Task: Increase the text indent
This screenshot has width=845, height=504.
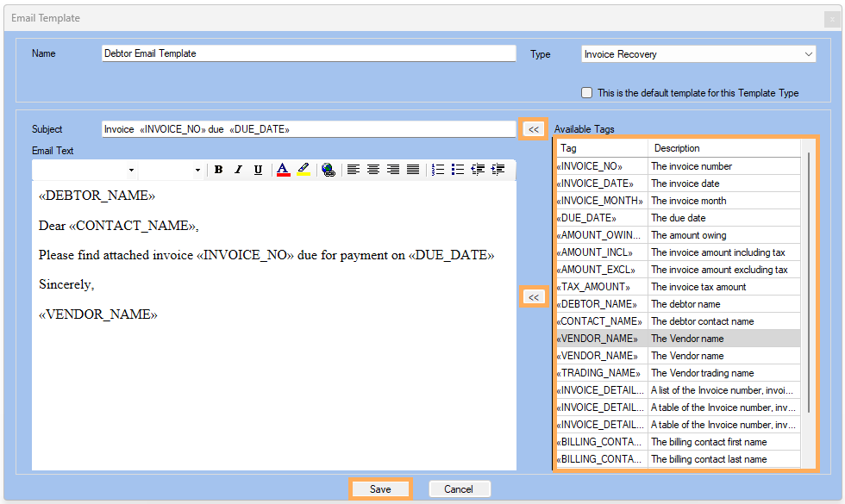Action: [498, 170]
